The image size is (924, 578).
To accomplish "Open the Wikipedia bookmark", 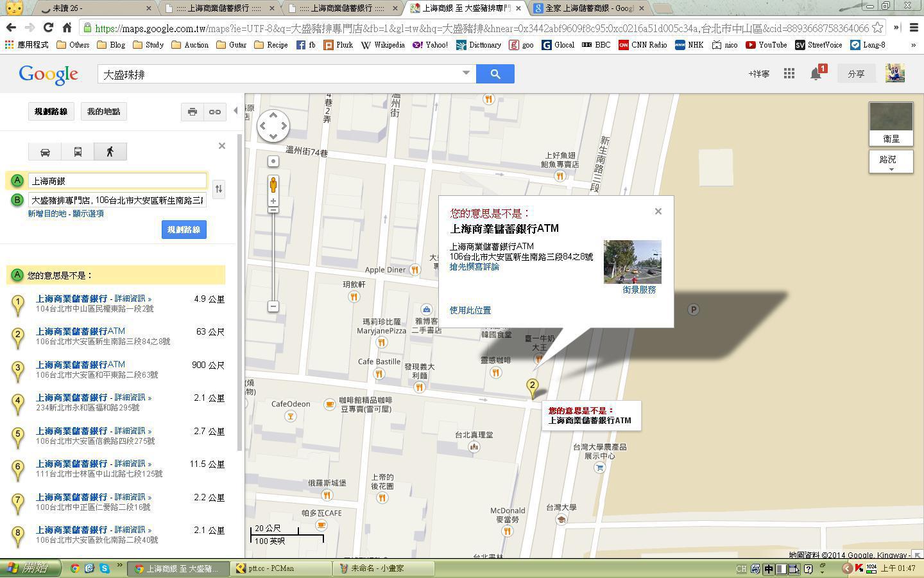I will (383, 45).
